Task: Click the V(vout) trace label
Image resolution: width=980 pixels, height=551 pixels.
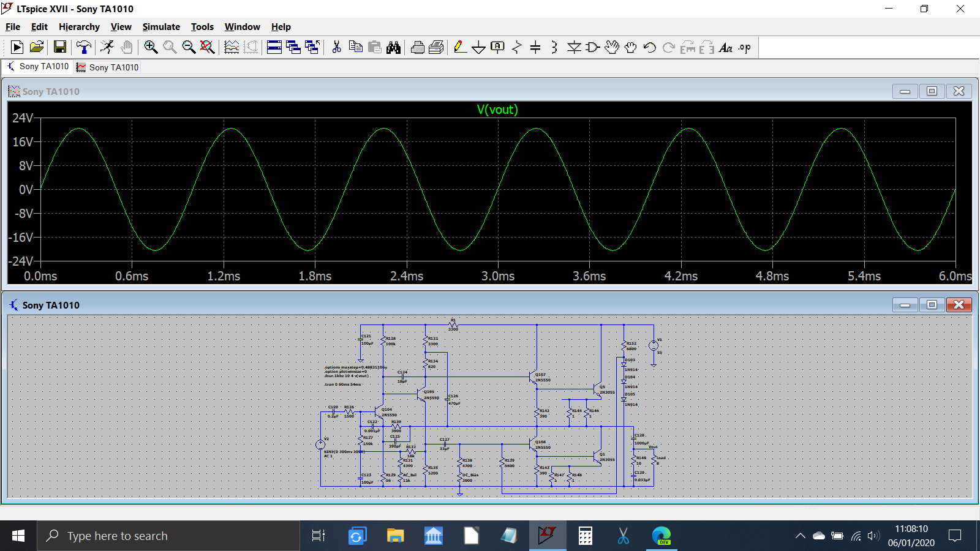Action: tap(497, 110)
